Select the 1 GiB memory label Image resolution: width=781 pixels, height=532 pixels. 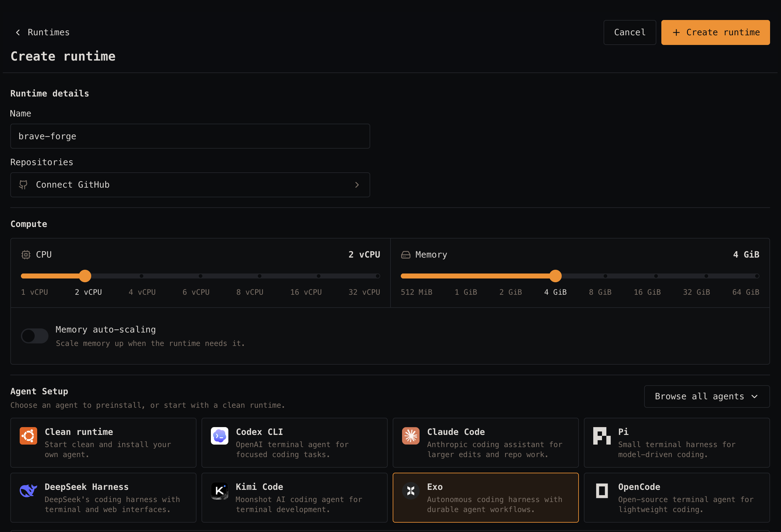pyautogui.click(x=466, y=292)
